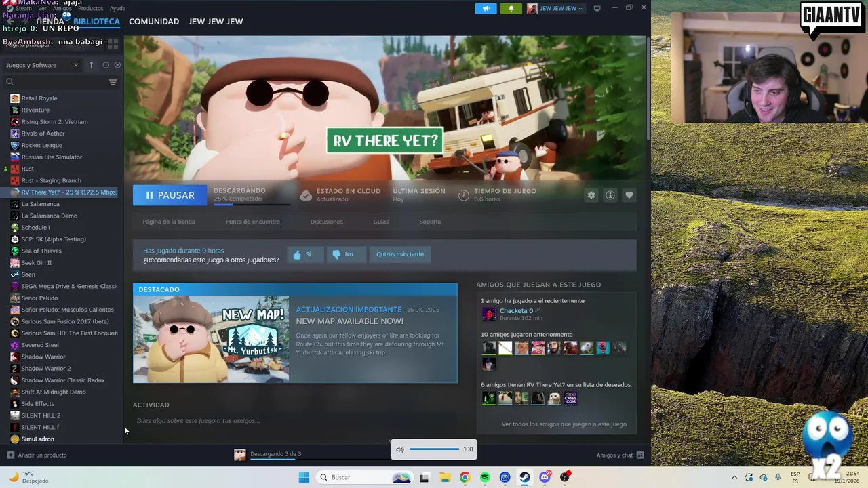Choose Quizás más tarde
The image size is (868, 488).
click(x=400, y=254)
